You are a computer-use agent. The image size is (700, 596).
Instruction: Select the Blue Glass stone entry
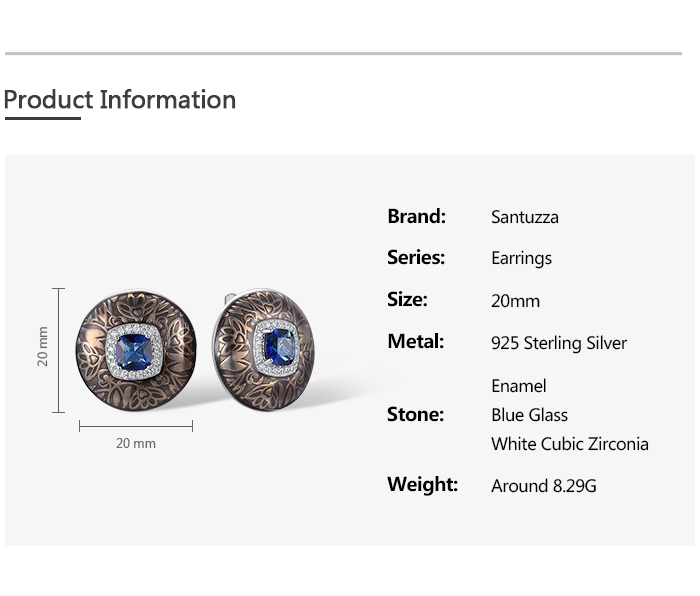(x=529, y=415)
